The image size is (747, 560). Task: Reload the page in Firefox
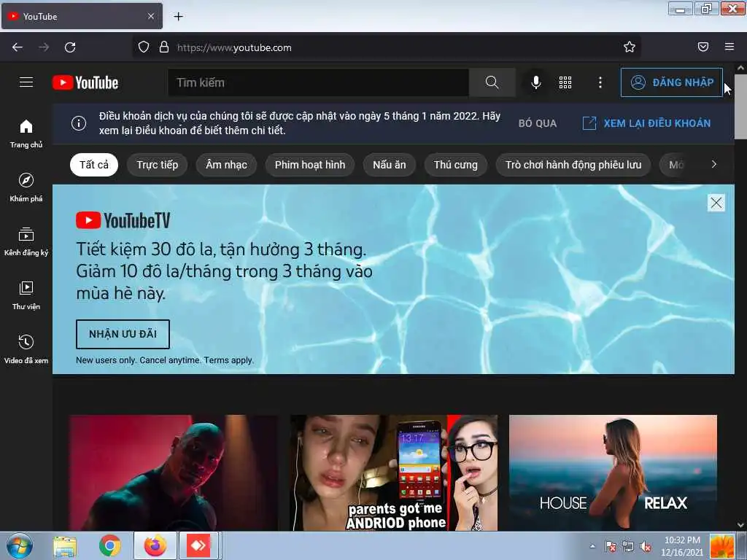tap(70, 47)
